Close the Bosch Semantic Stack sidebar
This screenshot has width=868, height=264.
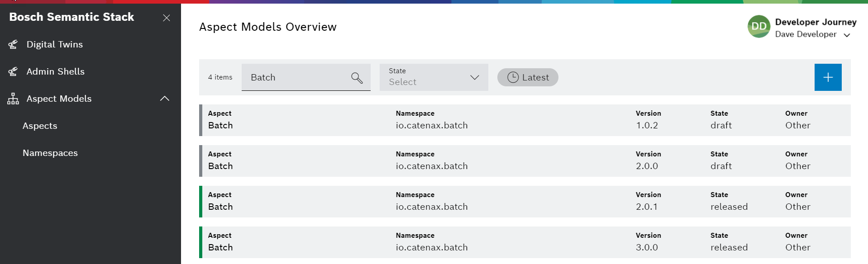(x=167, y=18)
